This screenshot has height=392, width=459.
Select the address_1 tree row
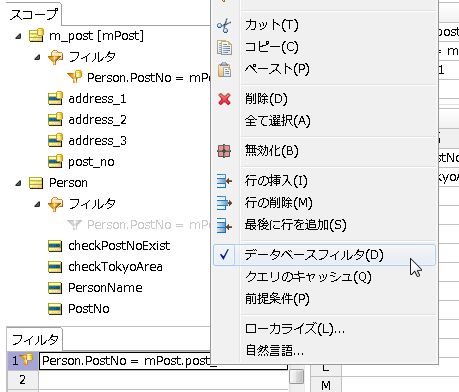point(97,99)
